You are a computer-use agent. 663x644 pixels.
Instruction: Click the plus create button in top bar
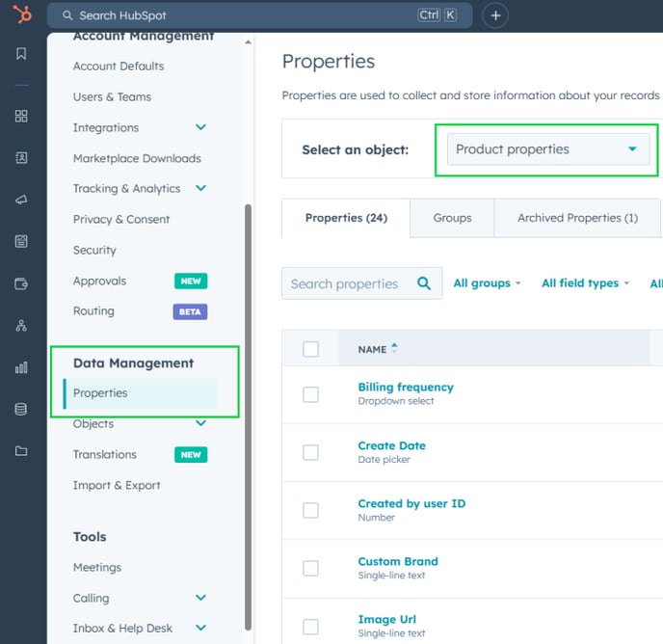pos(495,15)
